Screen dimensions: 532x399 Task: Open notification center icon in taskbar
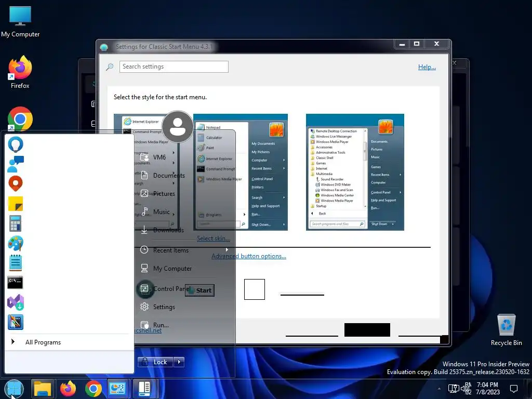pyautogui.click(x=514, y=389)
